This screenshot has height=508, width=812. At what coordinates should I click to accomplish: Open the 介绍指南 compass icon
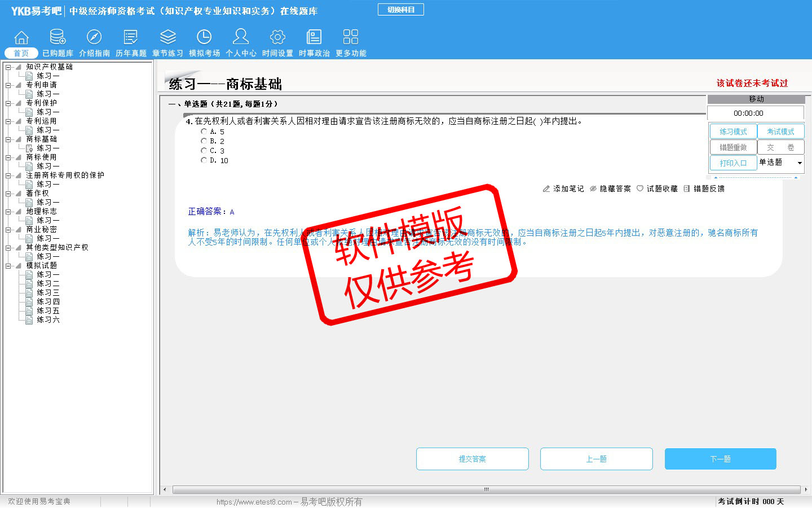point(94,37)
